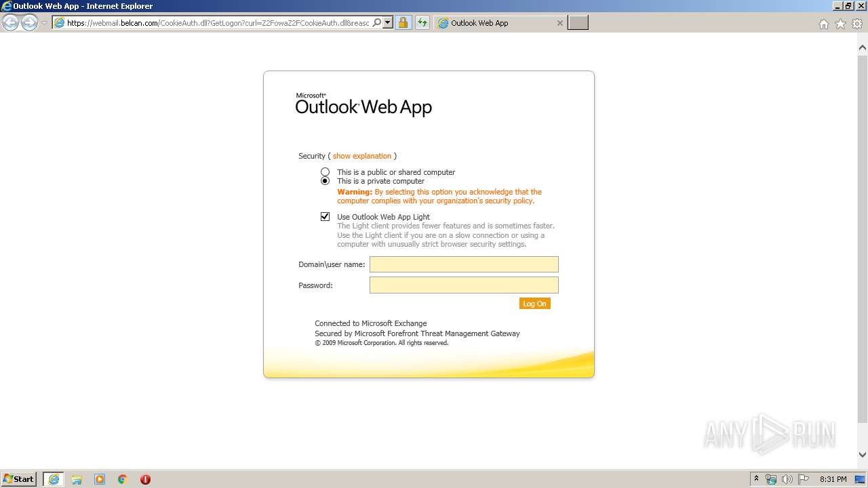Click the Show desktop button
The image size is (868, 488).
point(861,479)
